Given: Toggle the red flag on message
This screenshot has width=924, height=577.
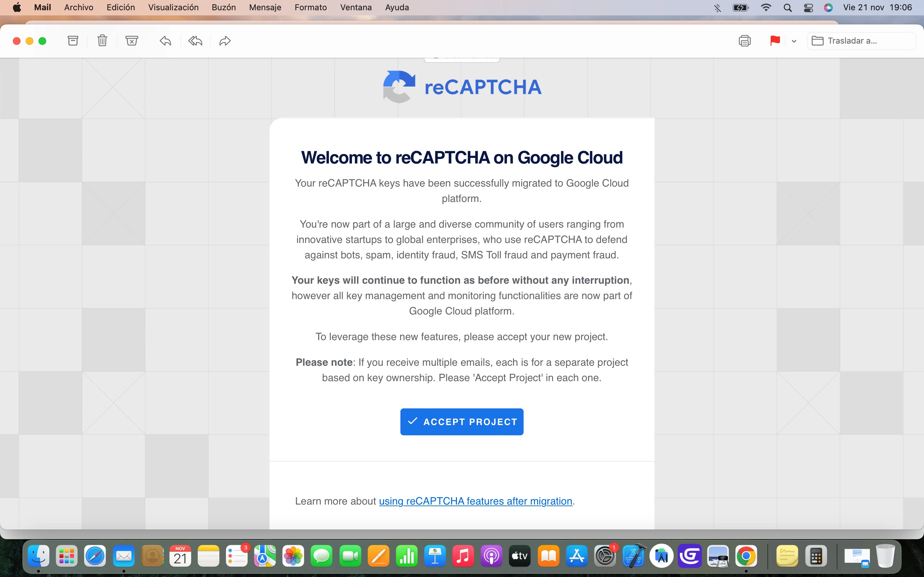Looking at the screenshot, I should [775, 40].
